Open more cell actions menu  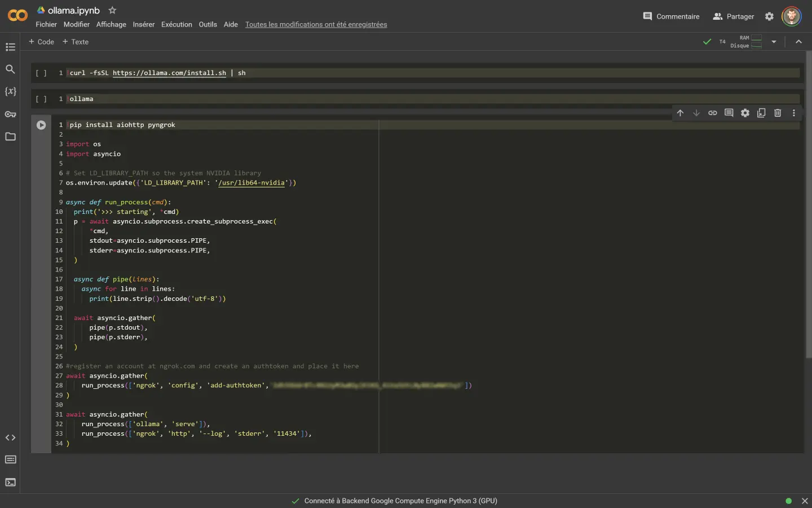[x=794, y=113]
